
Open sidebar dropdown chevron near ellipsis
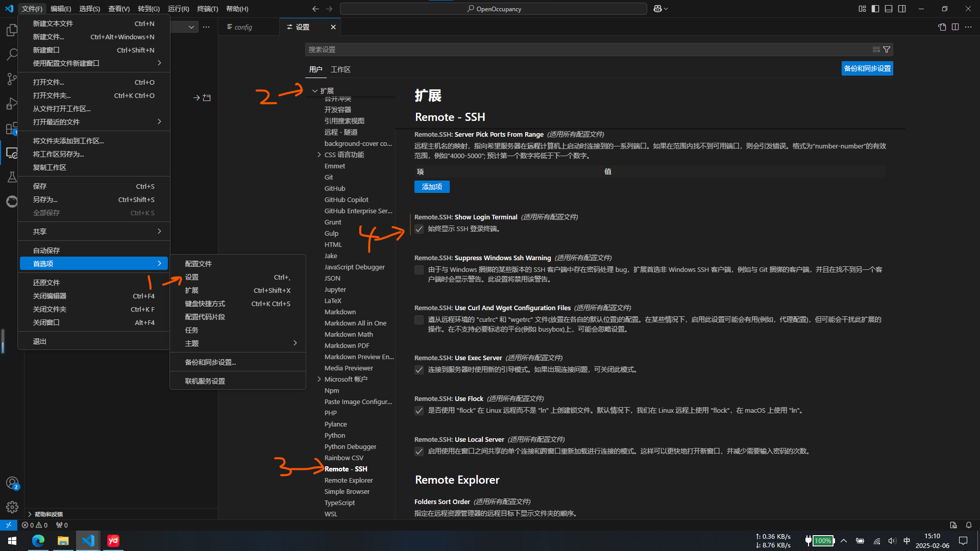coord(191,27)
